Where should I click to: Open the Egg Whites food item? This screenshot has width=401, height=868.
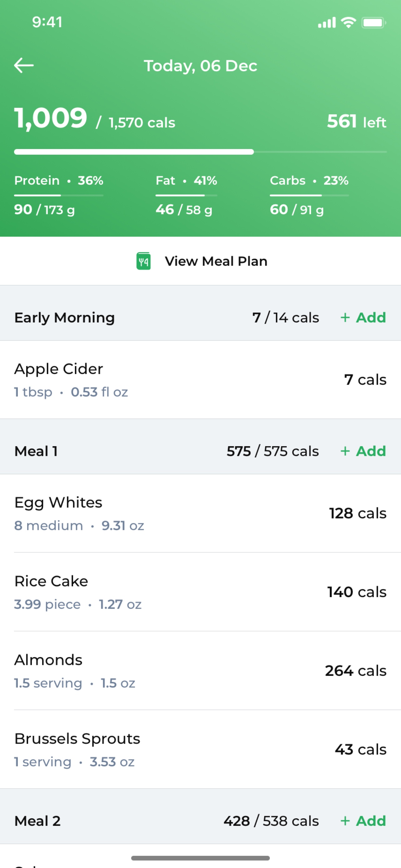coord(200,513)
